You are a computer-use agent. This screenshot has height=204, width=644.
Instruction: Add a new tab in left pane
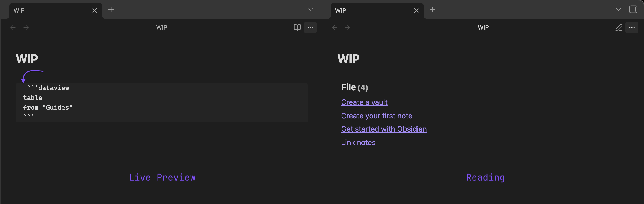click(x=111, y=10)
